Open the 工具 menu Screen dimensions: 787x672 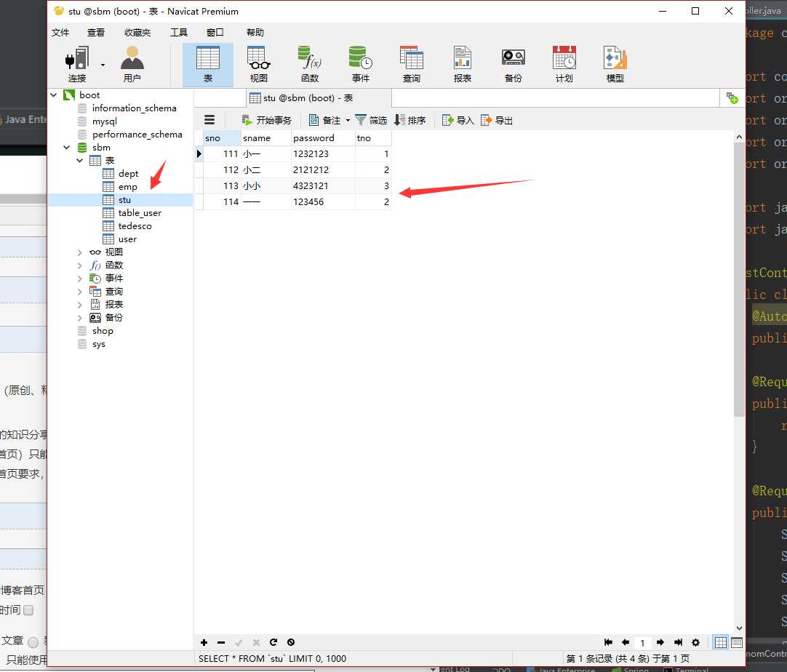point(179,32)
